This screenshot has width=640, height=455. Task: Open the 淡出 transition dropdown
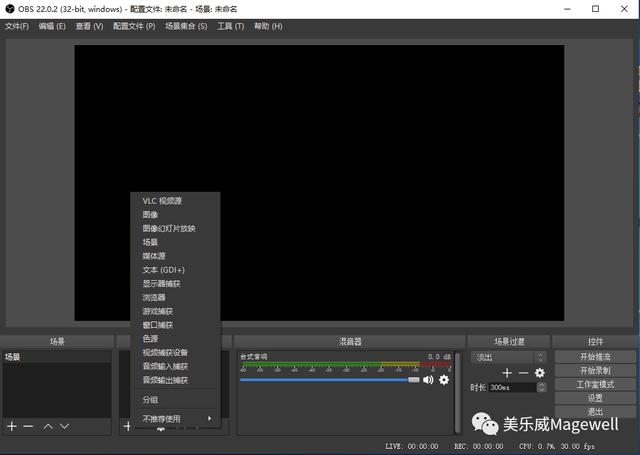tap(502, 357)
